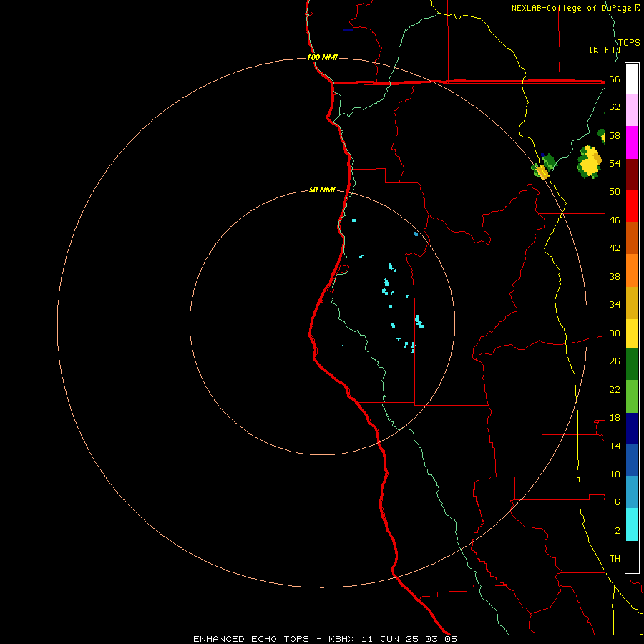Click the '38' scale value
Screen dimensions: 644x644
point(615,276)
